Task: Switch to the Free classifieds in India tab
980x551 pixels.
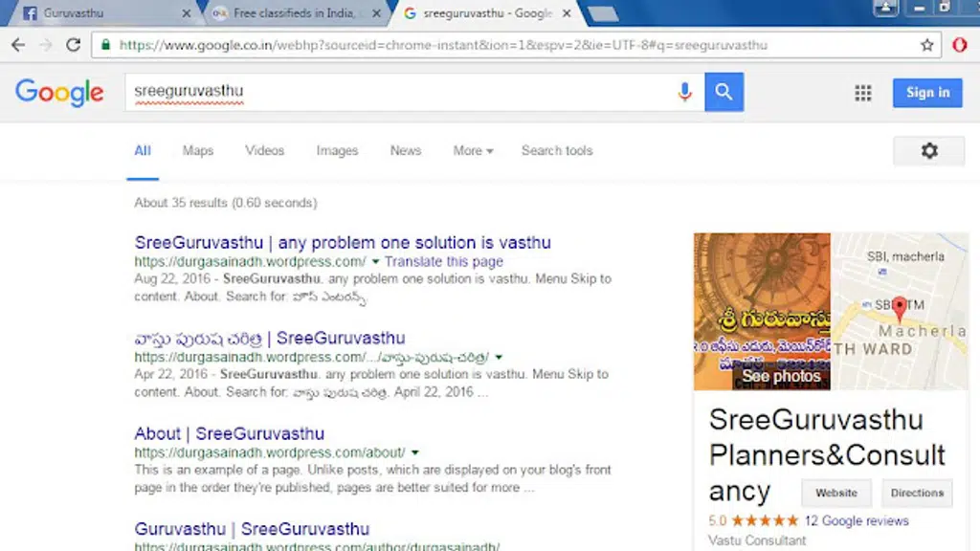Action: click(294, 13)
